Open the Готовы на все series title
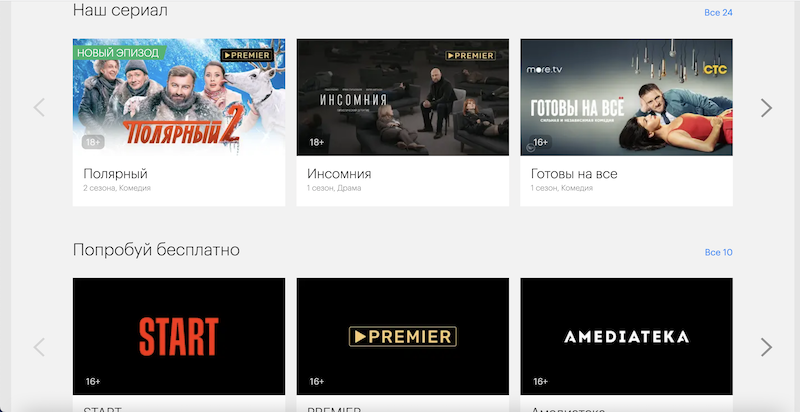The image size is (800, 412). [x=574, y=174]
